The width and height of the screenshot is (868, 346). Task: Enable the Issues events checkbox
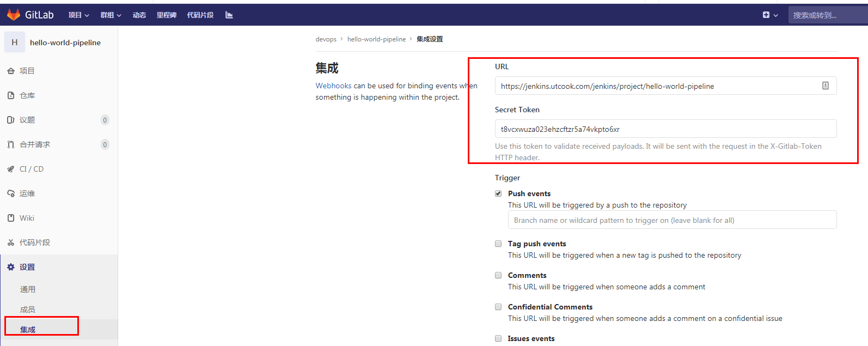click(x=498, y=338)
